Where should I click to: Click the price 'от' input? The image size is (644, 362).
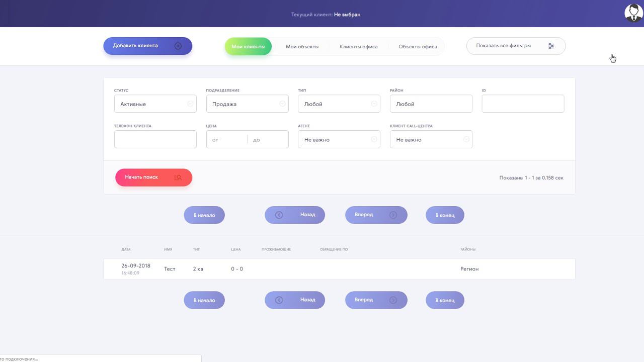click(x=227, y=139)
